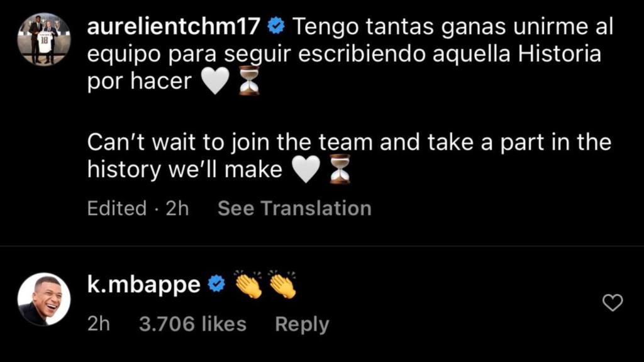The image size is (644, 362).
Task: Click the 2h timestamp under k.mbappe's comment
Action: [x=99, y=324]
